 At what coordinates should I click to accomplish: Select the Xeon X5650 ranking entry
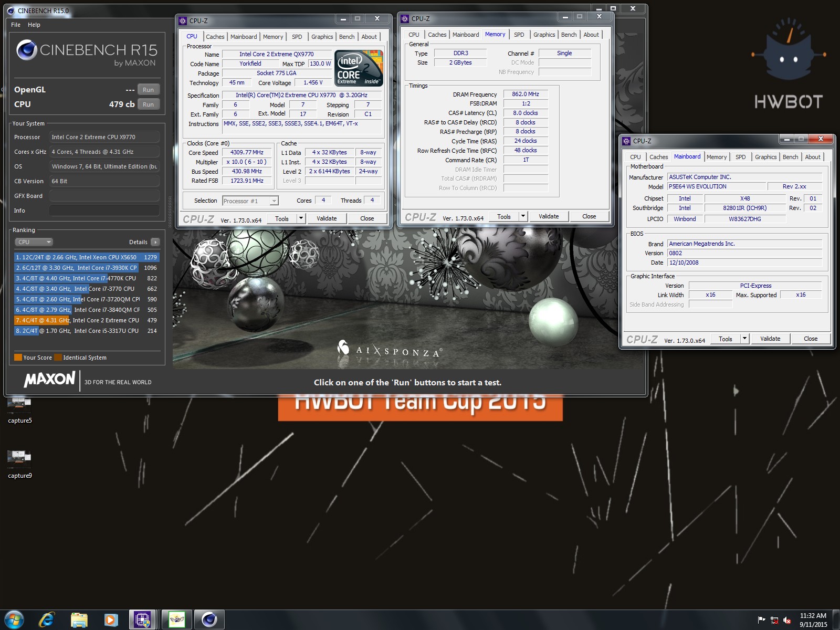pos(87,257)
